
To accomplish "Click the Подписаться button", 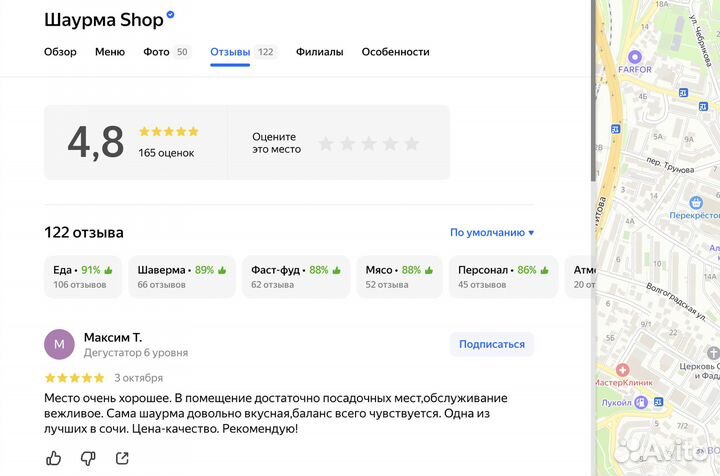I will [491, 344].
